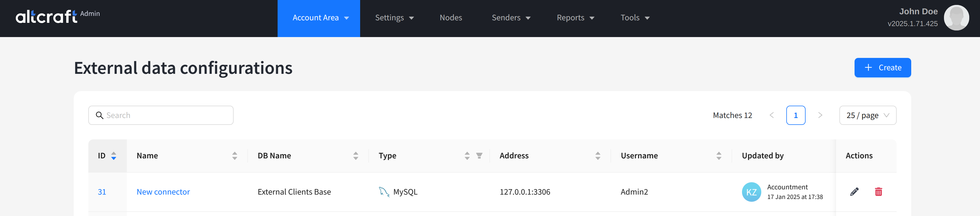Sort by Address column arrows

pos(597,156)
